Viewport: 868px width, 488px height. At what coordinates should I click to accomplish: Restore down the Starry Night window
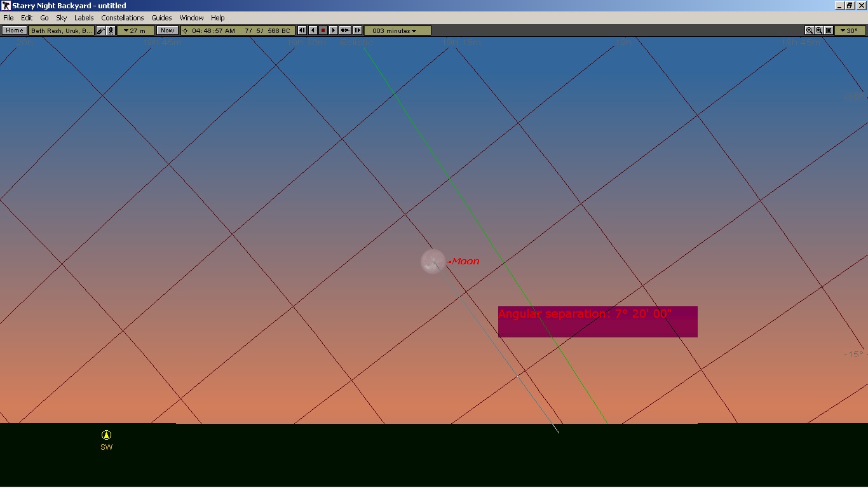click(x=850, y=5)
